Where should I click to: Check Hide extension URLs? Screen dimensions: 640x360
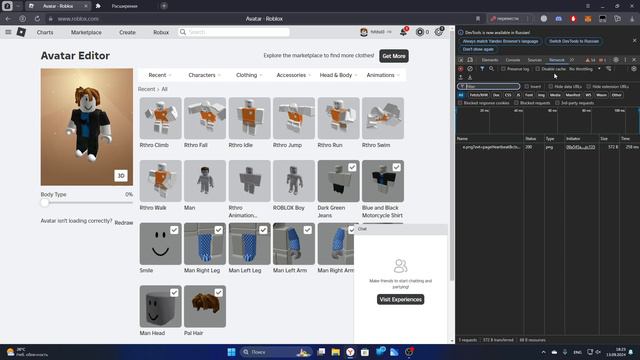click(589, 87)
